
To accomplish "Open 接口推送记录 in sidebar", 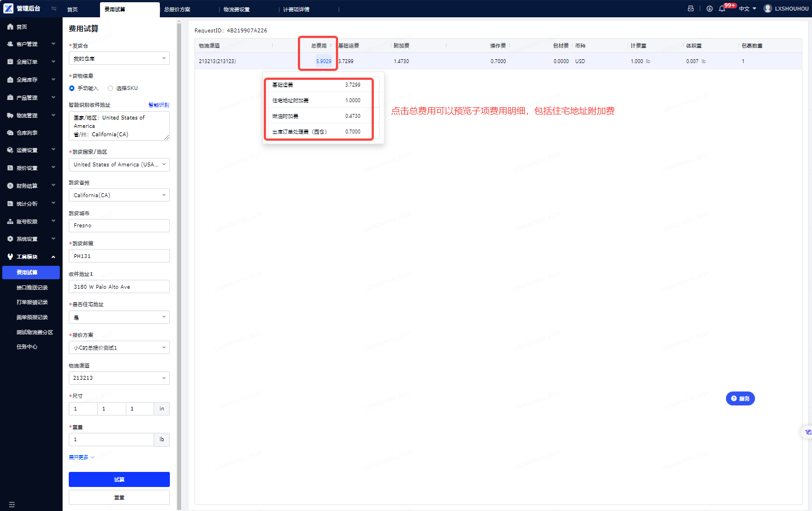I will click(32, 288).
